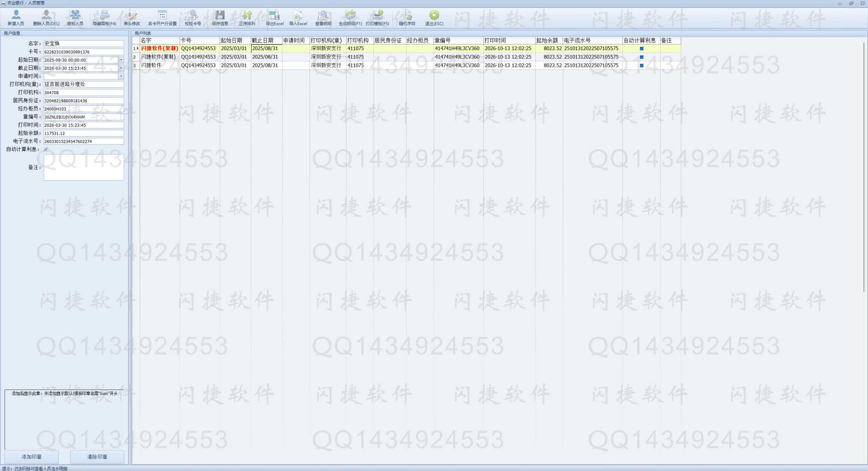This screenshot has height=471, width=868.
Task: Open the 截止日期 date dropdown
Action: (x=121, y=68)
